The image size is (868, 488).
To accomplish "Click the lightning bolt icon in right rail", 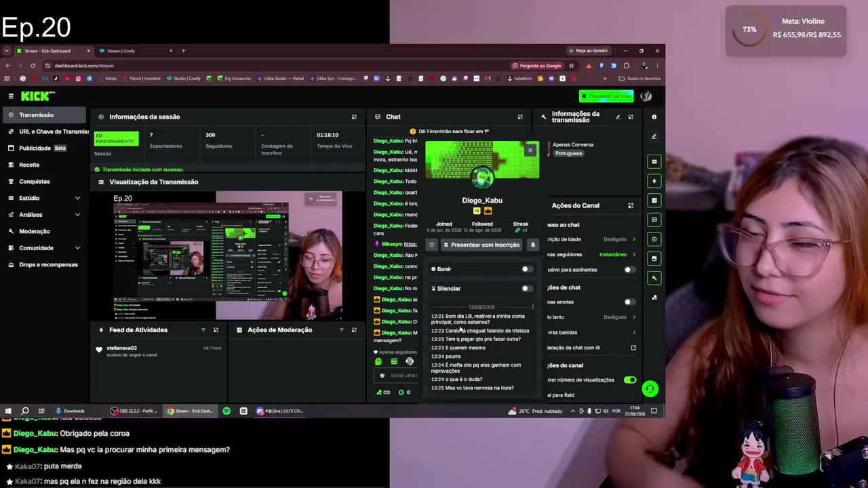I will [654, 181].
